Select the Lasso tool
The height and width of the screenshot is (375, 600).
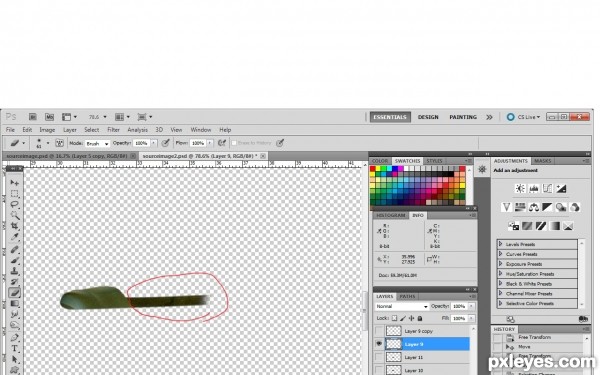[15, 204]
